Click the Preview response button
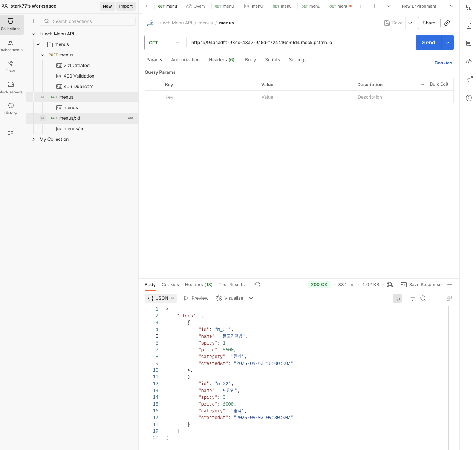The height and width of the screenshot is (450, 476). point(196,298)
